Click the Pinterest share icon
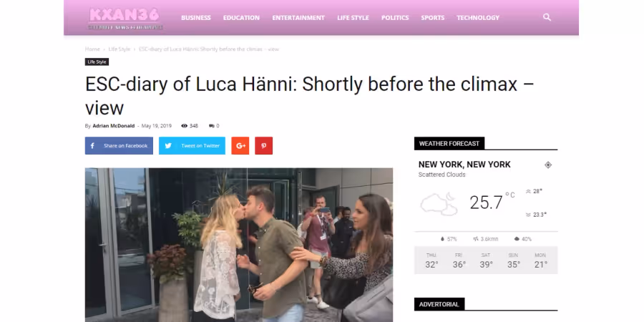The width and height of the screenshot is (644, 322). pyautogui.click(x=263, y=146)
